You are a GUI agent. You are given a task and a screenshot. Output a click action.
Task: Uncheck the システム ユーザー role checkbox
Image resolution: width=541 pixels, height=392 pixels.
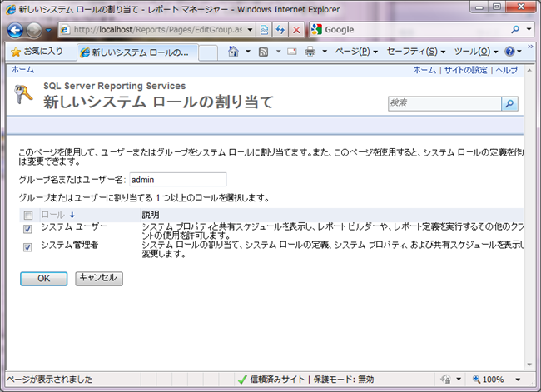click(x=27, y=229)
